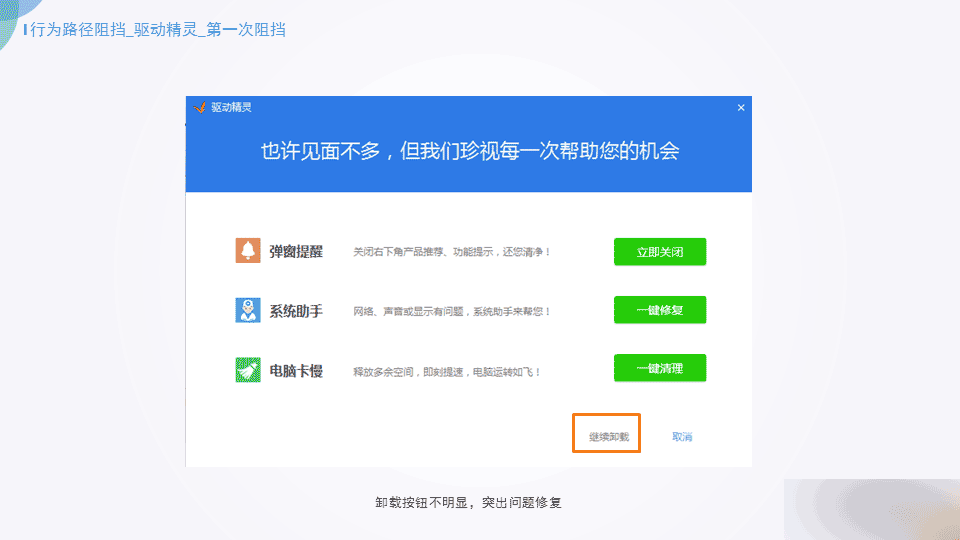Click the green 电脑卡慢 broom icon

pos(248,370)
